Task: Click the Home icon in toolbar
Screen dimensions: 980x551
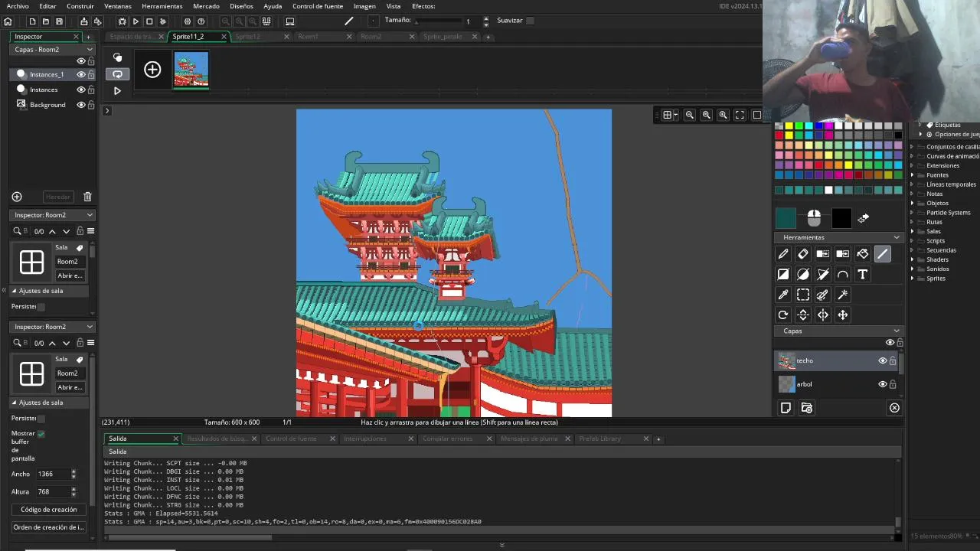Action: [8, 21]
